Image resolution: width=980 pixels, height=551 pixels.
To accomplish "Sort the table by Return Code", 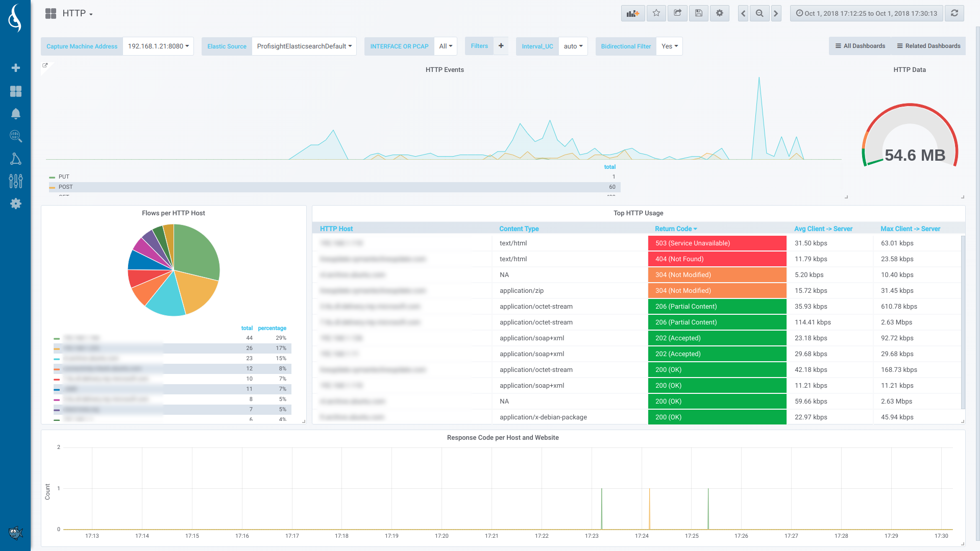I will pos(676,229).
